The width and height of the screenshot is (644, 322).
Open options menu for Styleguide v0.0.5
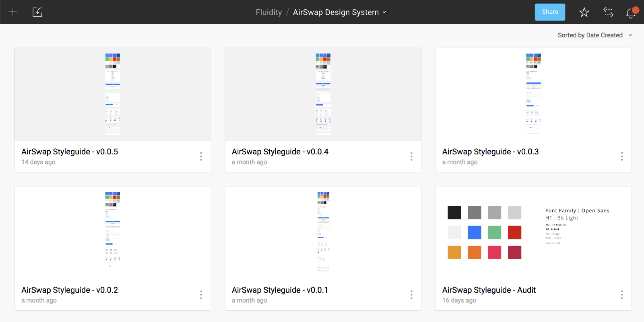coord(201,156)
